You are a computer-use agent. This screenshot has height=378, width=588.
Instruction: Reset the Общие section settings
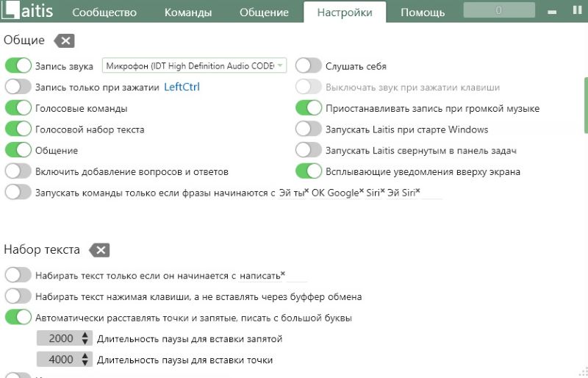[x=64, y=40]
